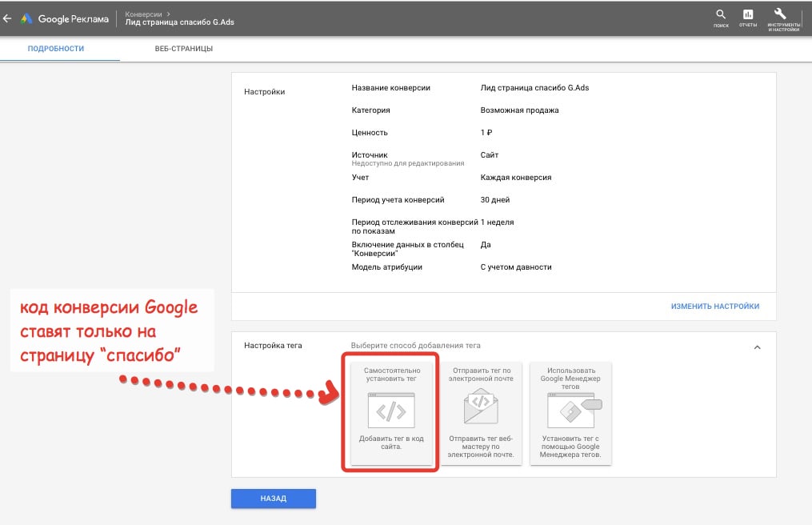Image resolution: width=812 pixels, height=525 pixels.
Task: Choose Самостоятельно установить тег card
Action: click(391, 413)
